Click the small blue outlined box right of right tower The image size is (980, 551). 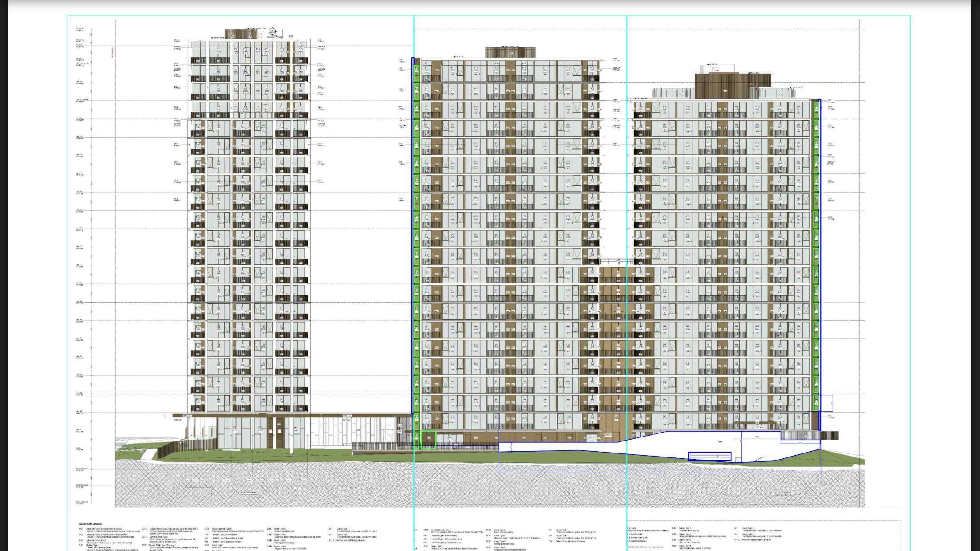tap(826, 403)
